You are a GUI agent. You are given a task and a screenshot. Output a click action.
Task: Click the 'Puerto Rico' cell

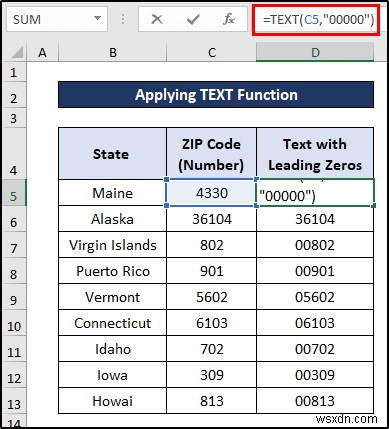[113, 271]
